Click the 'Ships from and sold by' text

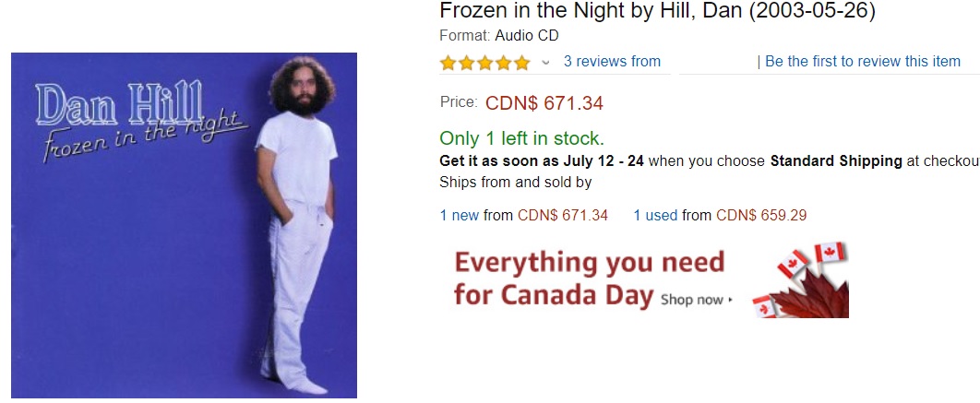(515, 182)
